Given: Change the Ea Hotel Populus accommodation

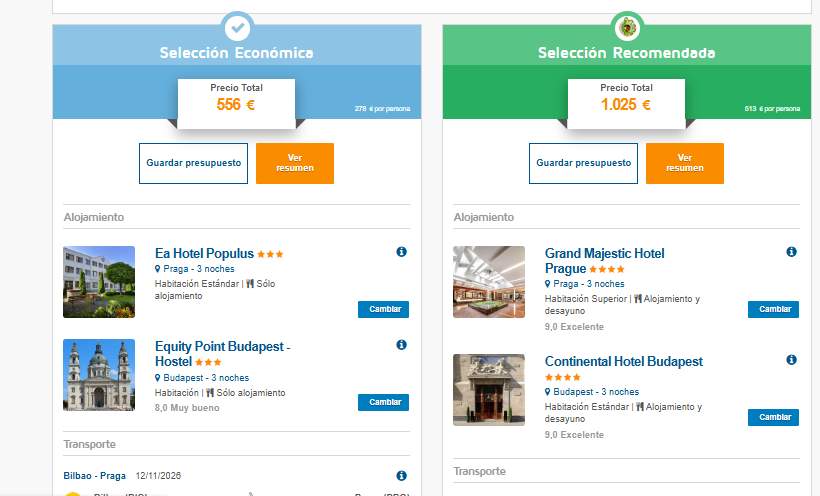Looking at the screenshot, I should [383, 309].
